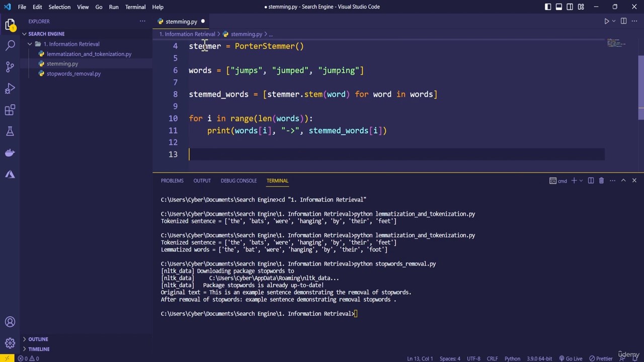Show errors and warnings in status bar

(29, 358)
